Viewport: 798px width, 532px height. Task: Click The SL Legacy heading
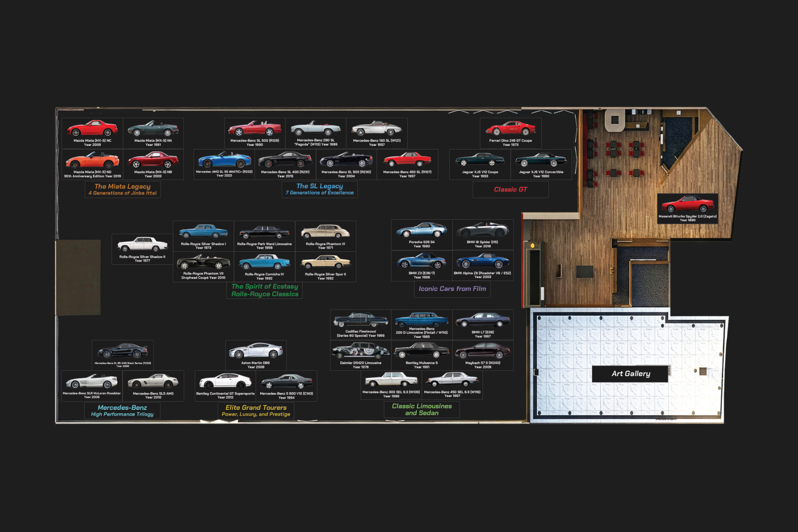click(320, 189)
